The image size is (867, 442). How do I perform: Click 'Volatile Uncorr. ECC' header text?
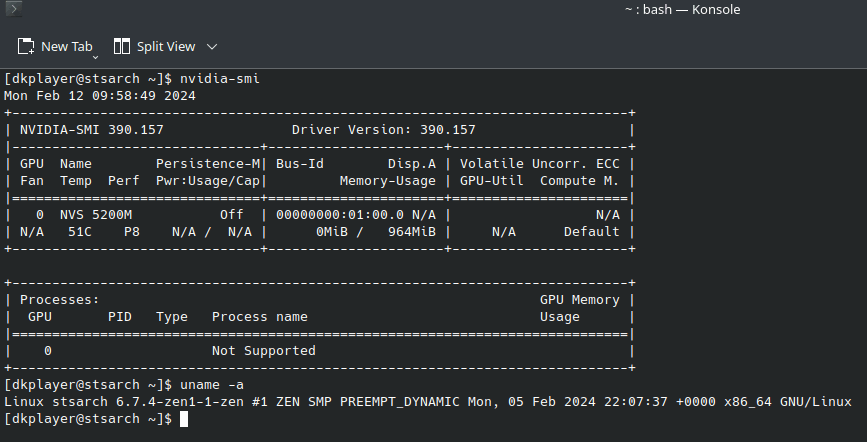(540, 164)
